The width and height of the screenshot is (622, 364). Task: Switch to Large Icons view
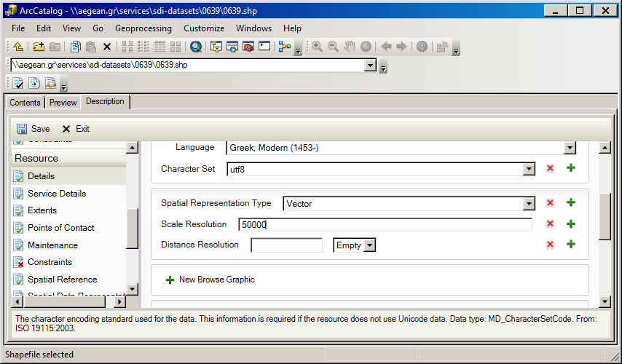(127, 47)
